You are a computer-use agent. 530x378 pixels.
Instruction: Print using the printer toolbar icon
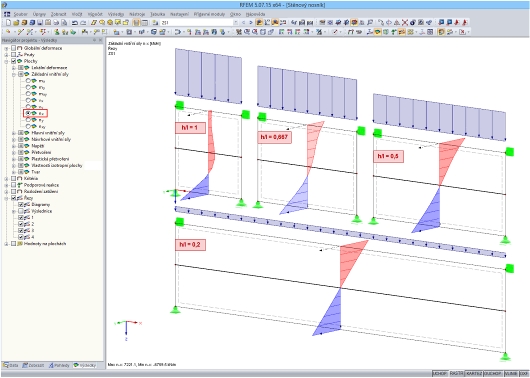(56, 23)
